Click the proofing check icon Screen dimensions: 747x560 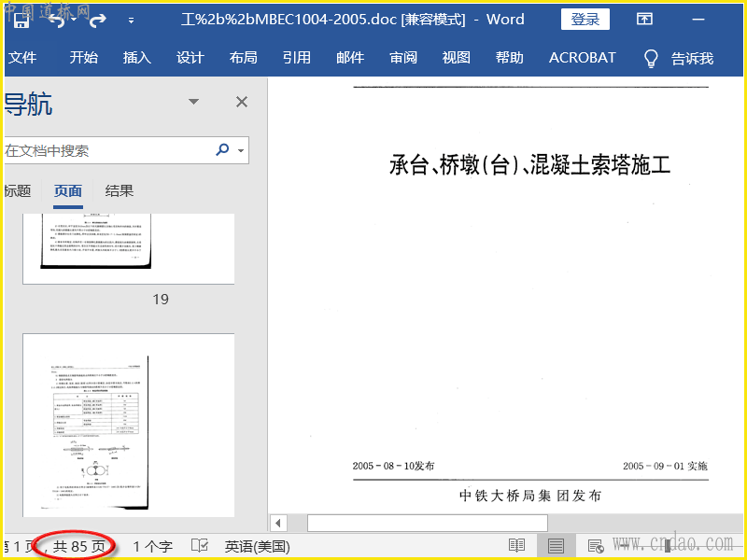pyautogui.click(x=200, y=546)
